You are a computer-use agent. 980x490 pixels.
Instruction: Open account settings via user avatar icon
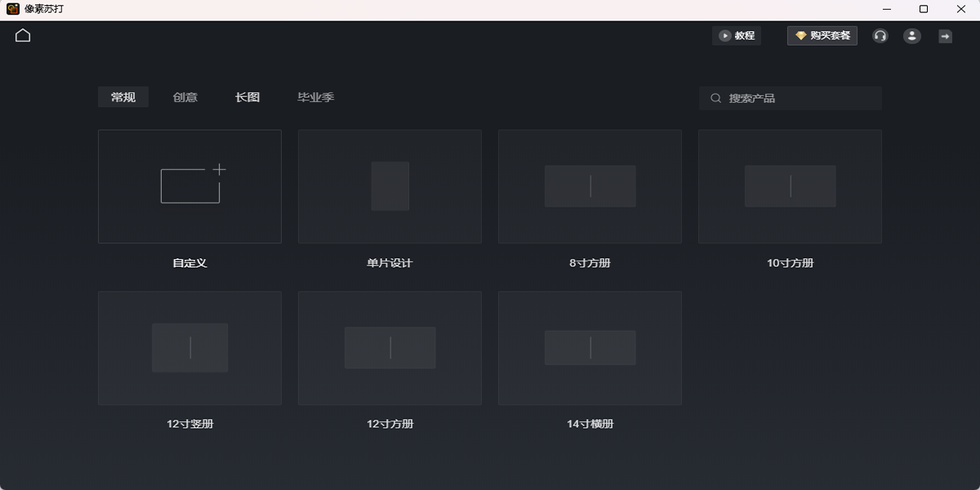[911, 35]
